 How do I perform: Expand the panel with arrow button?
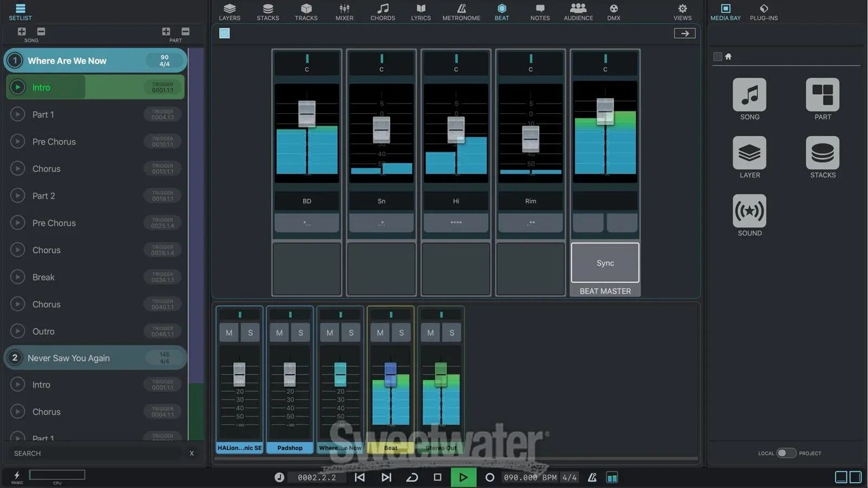click(x=685, y=34)
